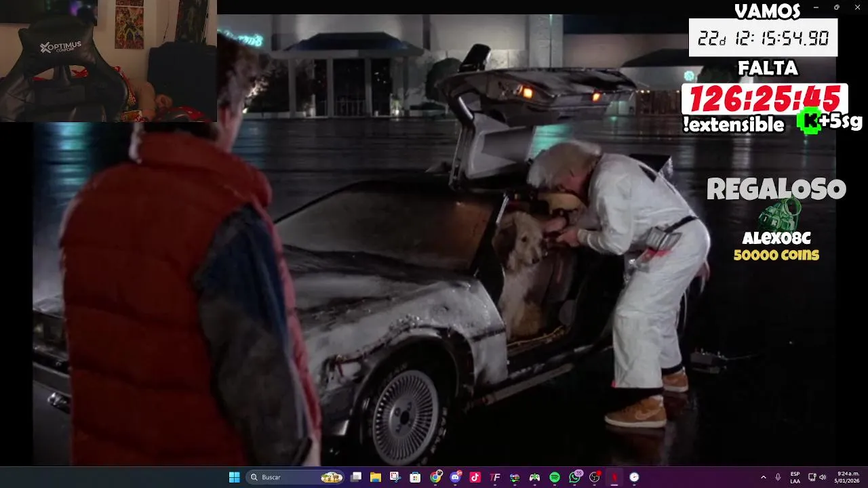Restore the window with top-right button
The image size is (868, 488).
click(x=836, y=7)
